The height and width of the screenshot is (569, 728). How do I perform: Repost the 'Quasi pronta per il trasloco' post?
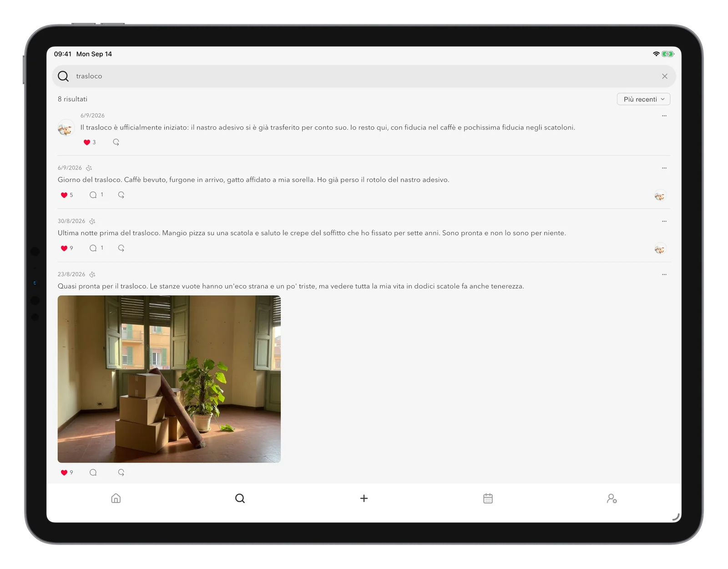pos(121,472)
